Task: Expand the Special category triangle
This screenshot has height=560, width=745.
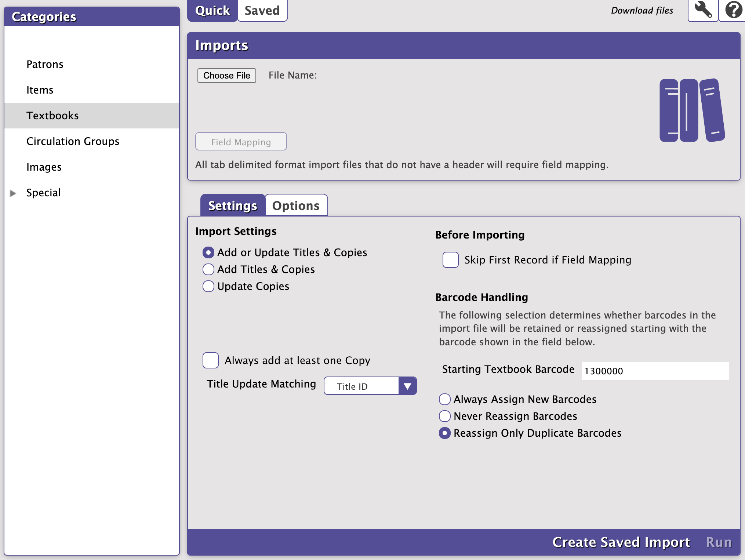Action: pos(13,193)
